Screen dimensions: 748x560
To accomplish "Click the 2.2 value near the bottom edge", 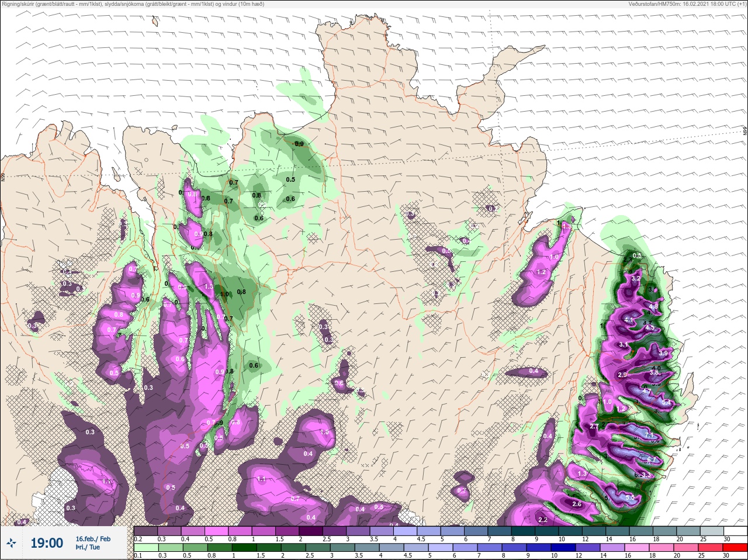I will (x=542, y=520).
